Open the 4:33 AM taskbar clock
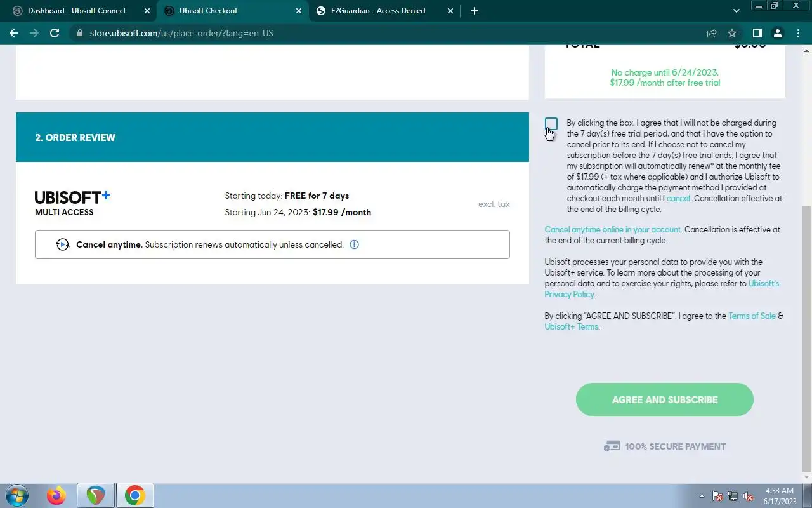The width and height of the screenshot is (812, 508). (780, 496)
